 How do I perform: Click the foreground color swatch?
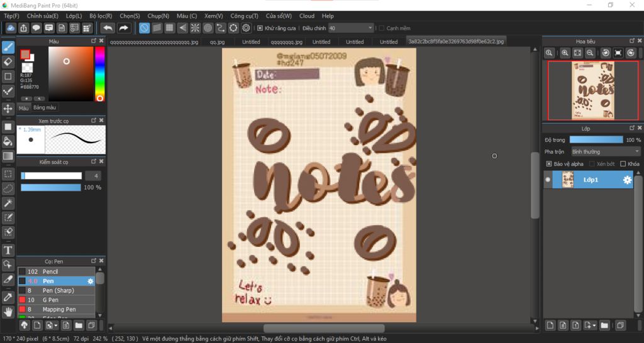(x=25, y=54)
